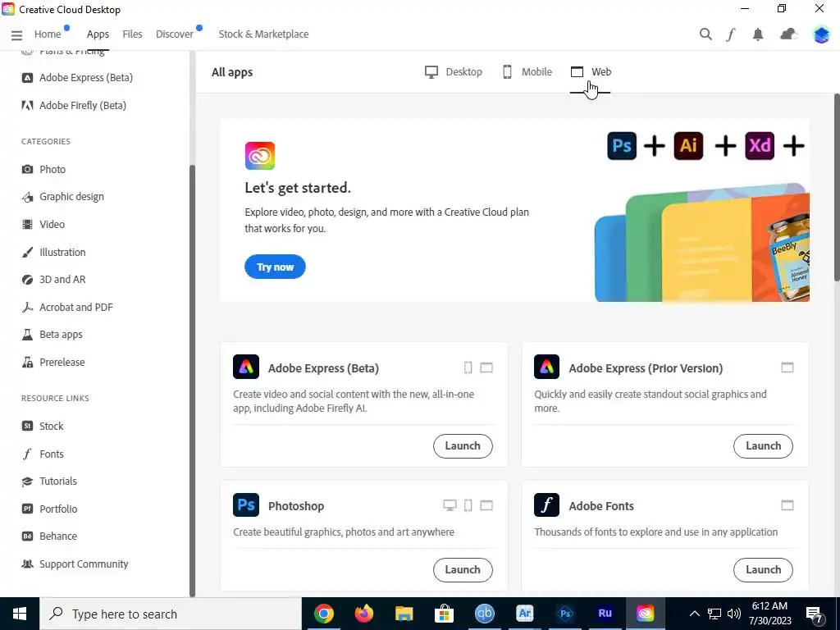This screenshot has width=840, height=630.
Task: Click the Adobe Fonts card icon
Action: coord(546,504)
